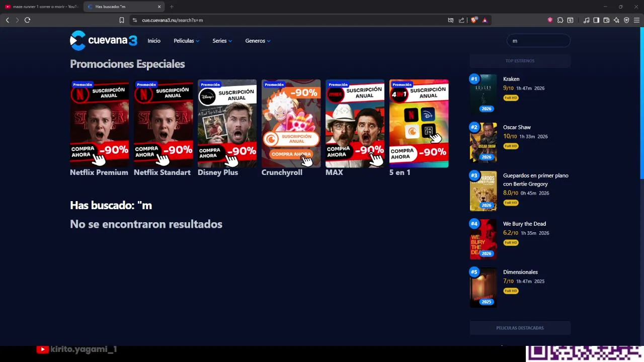
Task: Open the 'Dimensionales' title link
Action: (520, 272)
